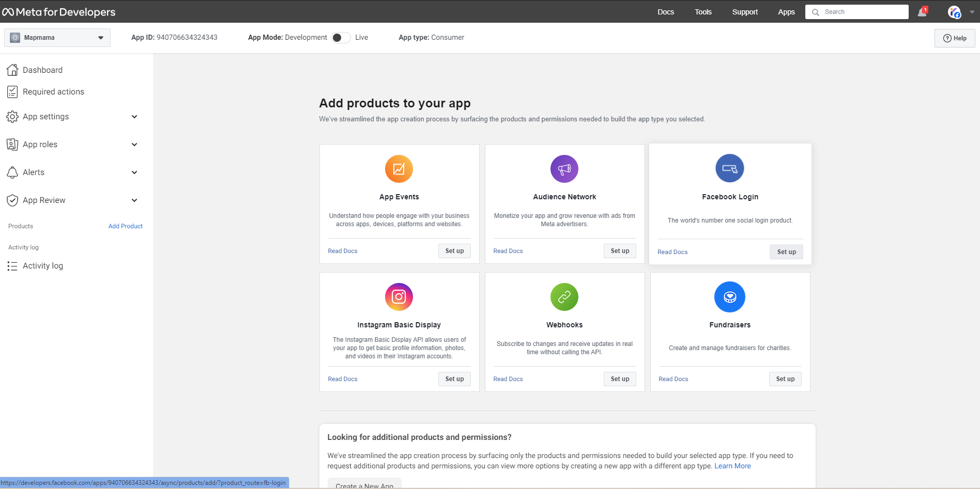Open the account dropdown arrow at top right

coord(972,12)
